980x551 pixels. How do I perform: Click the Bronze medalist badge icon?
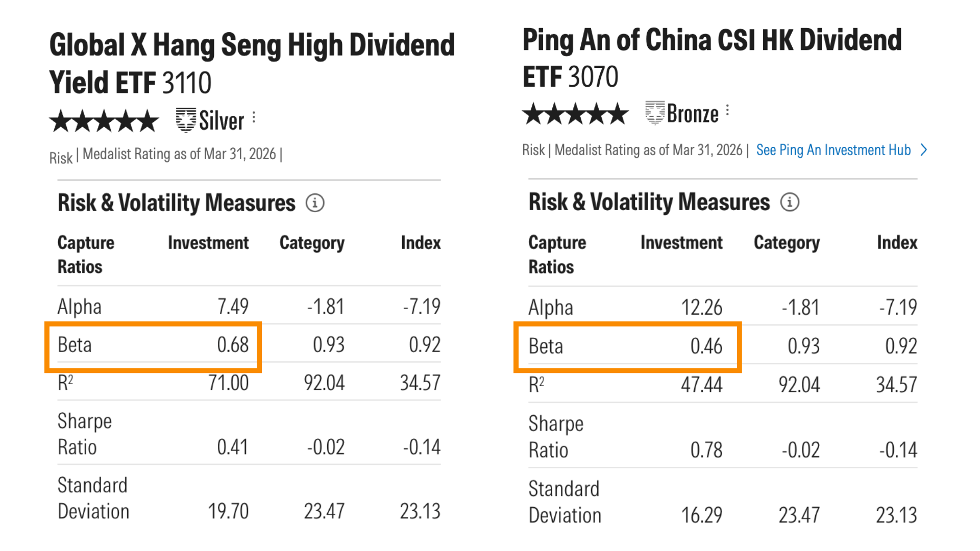click(655, 113)
